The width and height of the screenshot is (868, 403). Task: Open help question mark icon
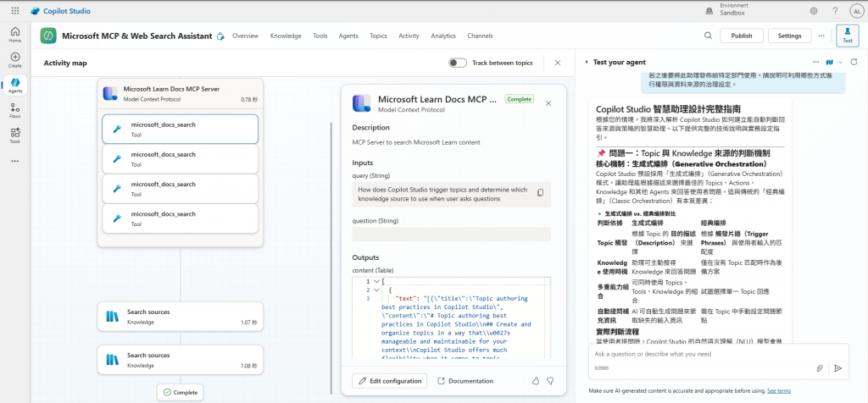(x=835, y=10)
